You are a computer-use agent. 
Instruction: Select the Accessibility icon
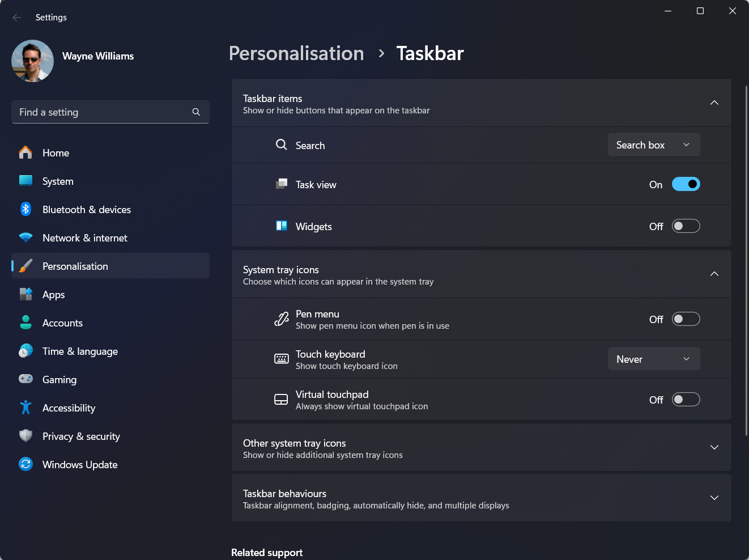[x=25, y=408]
